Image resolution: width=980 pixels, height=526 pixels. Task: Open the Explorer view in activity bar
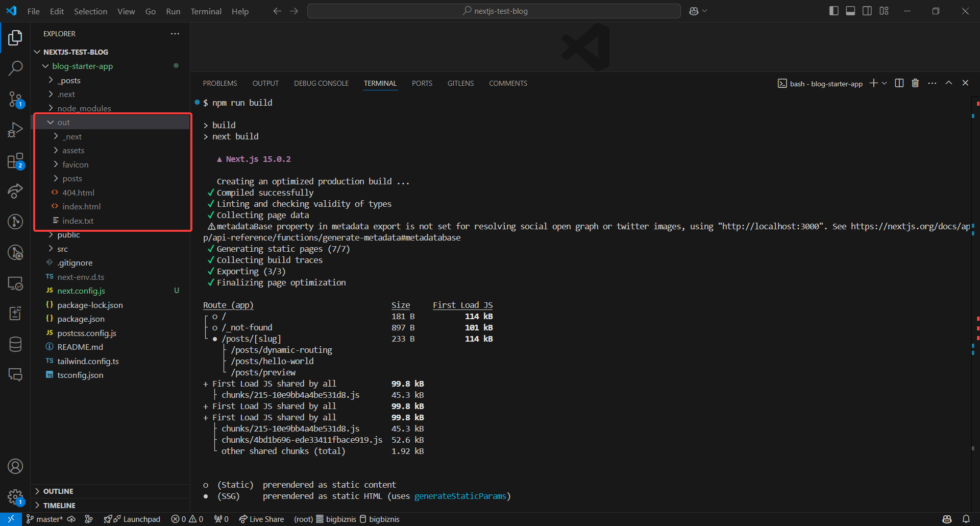(x=15, y=38)
